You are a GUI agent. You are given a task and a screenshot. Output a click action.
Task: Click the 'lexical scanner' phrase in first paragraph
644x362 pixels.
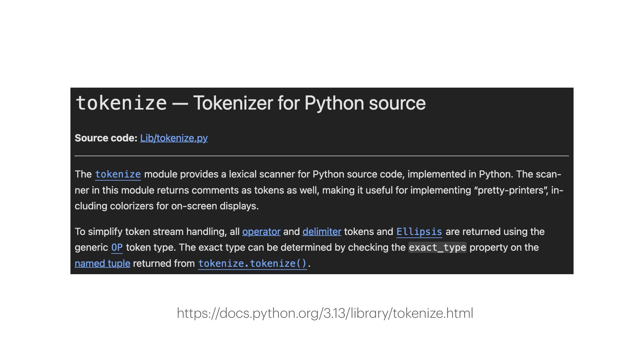[262, 174]
